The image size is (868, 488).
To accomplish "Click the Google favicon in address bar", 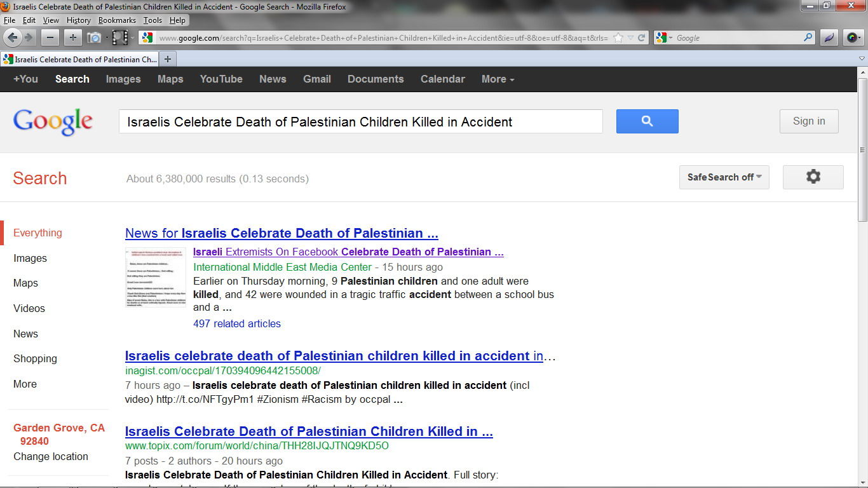I will (147, 37).
